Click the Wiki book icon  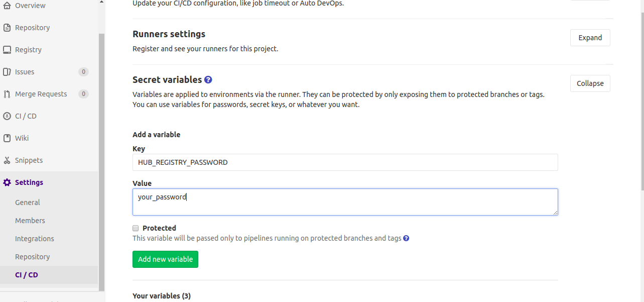[x=7, y=138]
